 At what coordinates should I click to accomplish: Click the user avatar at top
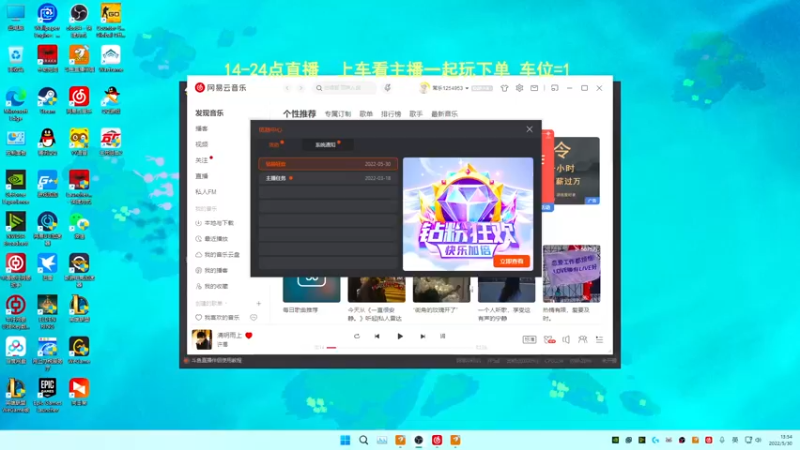click(423, 88)
